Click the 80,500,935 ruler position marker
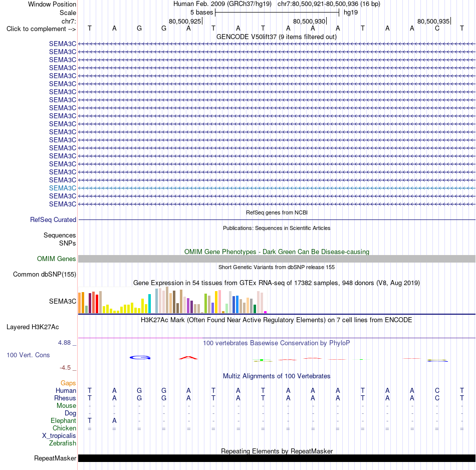Viewport: 476px width, 470px height. click(x=433, y=21)
